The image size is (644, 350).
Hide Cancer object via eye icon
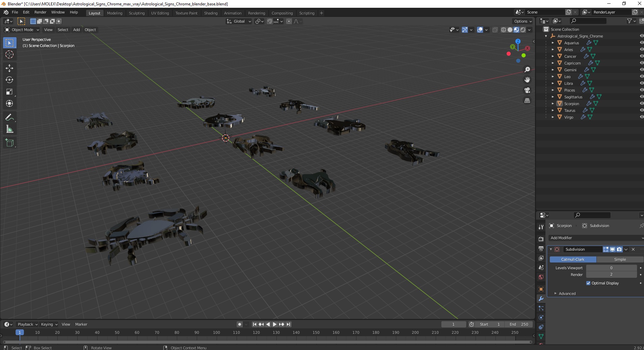click(x=642, y=56)
